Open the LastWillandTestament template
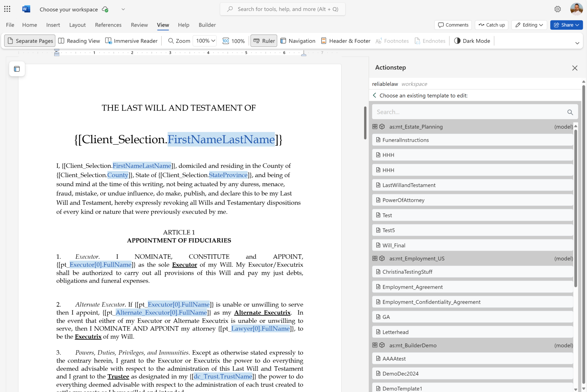Image resolution: width=587 pixels, height=392 pixels. tap(409, 185)
